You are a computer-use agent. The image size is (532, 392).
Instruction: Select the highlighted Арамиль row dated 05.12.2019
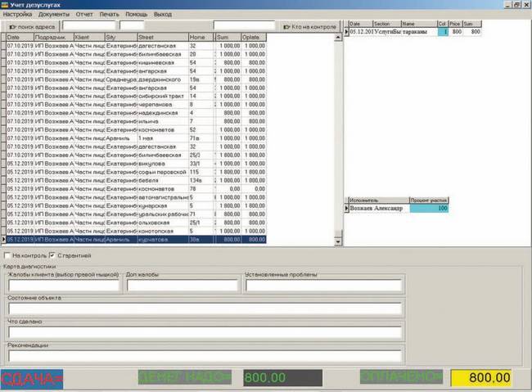136,241
